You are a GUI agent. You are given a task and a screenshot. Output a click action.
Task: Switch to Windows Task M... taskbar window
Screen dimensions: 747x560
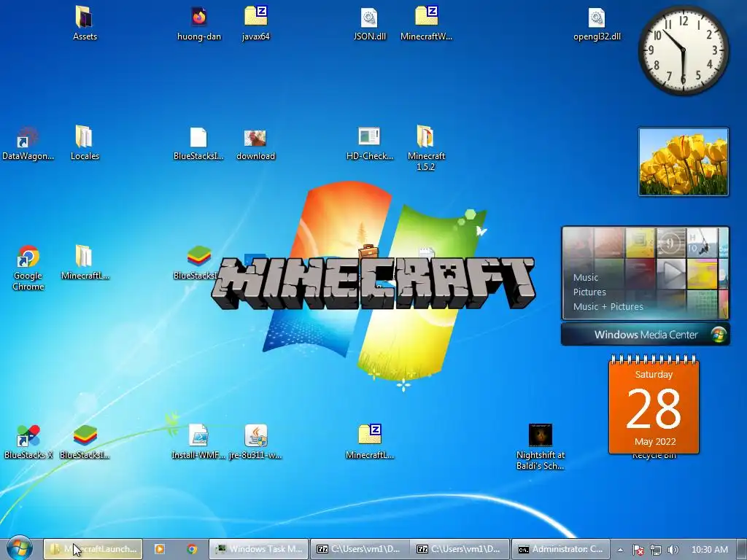point(259,549)
